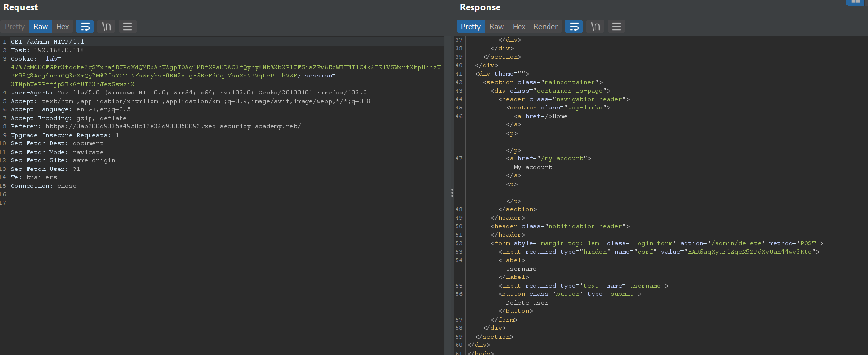Click the 'Sec-Fetch-User: ?1' line

pyautogui.click(x=46, y=169)
